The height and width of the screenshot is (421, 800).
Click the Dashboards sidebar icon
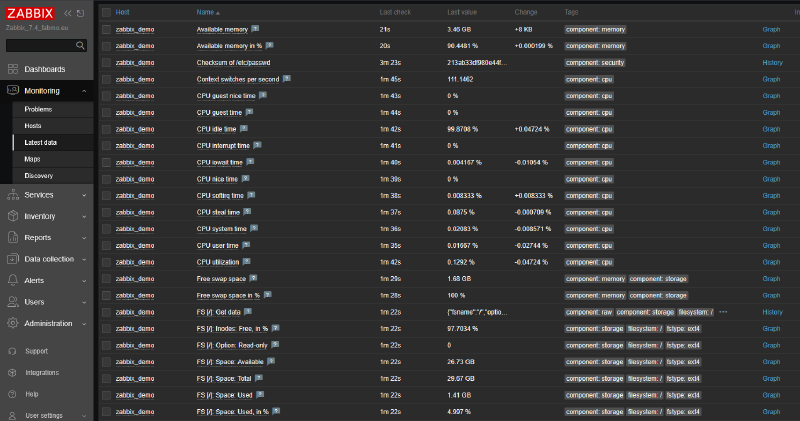(13, 69)
